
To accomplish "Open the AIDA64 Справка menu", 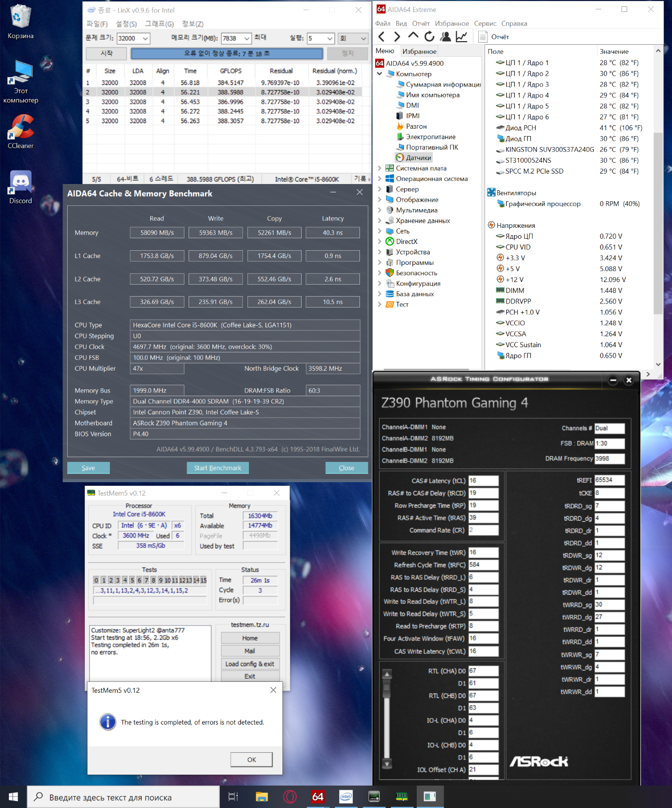I will click(x=514, y=23).
